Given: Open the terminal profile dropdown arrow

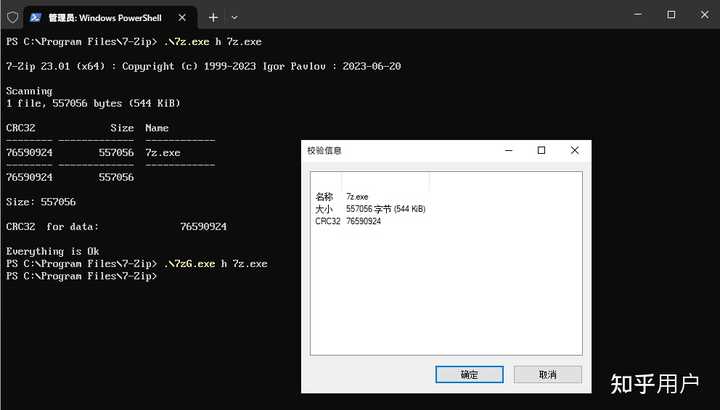Looking at the screenshot, I should coord(234,17).
